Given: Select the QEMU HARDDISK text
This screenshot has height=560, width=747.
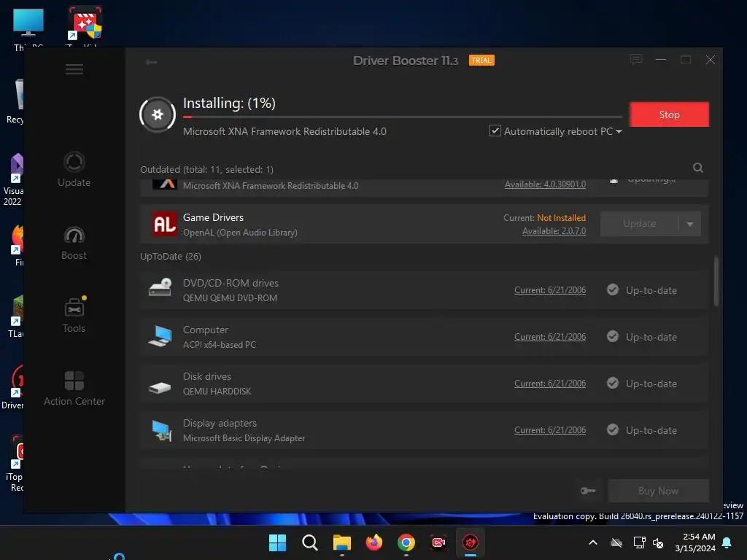Looking at the screenshot, I should (x=217, y=392).
